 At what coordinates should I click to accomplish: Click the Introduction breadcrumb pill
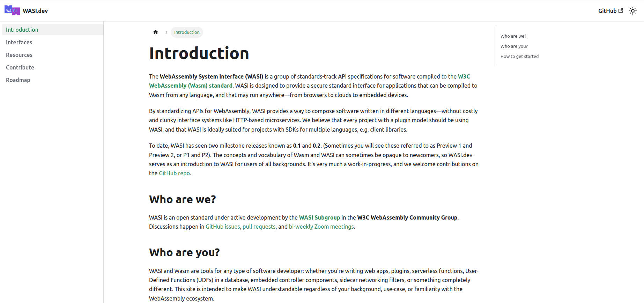(187, 32)
